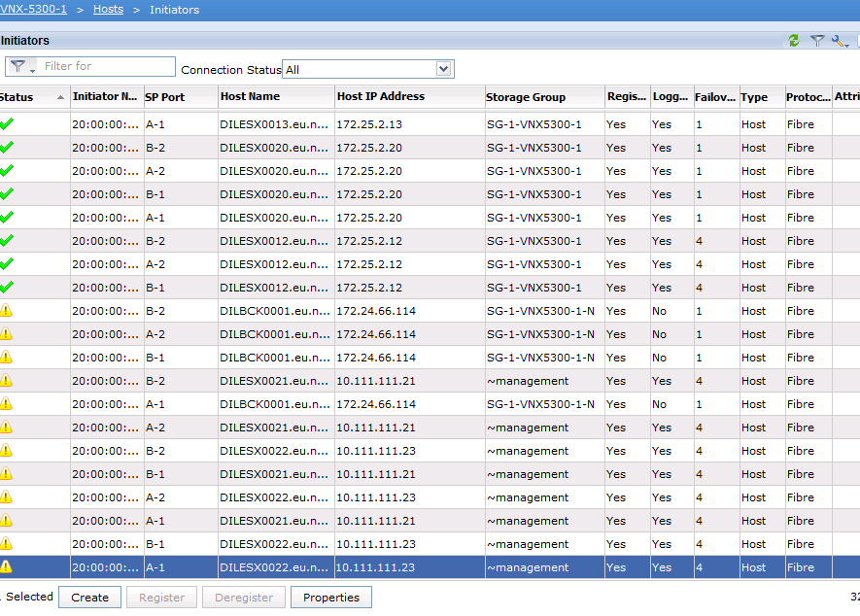This screenshot has width=860, height=616.
Task: Open filter type menu beside 'Filter for' box
Action: (x=21, y=67)
